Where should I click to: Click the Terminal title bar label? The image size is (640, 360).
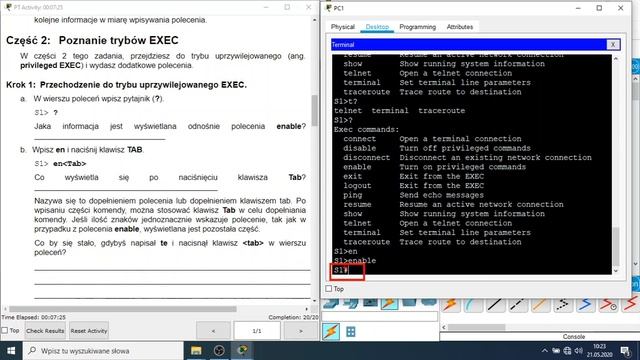(343, 44)
